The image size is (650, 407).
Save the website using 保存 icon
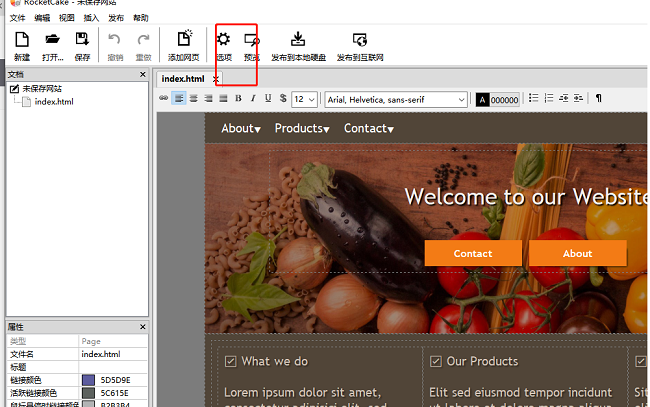click(82, 45)
